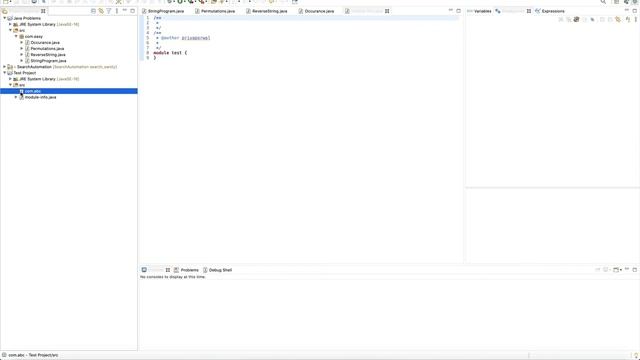
Task: Expand the SearchAutomation project
Action: (x=4, y=67)
